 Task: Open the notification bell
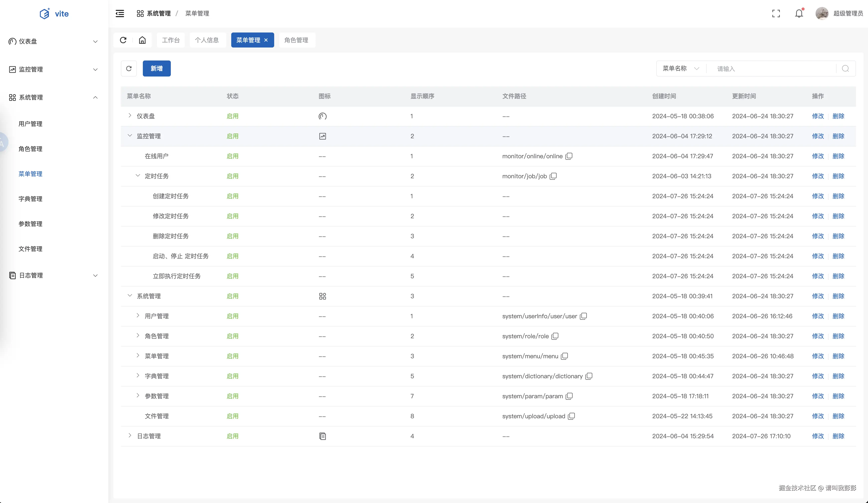click(799, 13)
